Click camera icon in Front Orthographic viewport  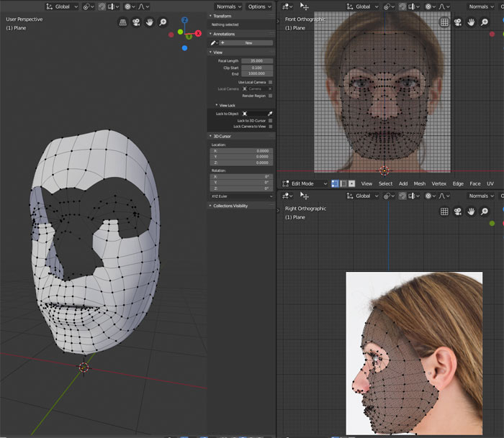click(458, 22)
